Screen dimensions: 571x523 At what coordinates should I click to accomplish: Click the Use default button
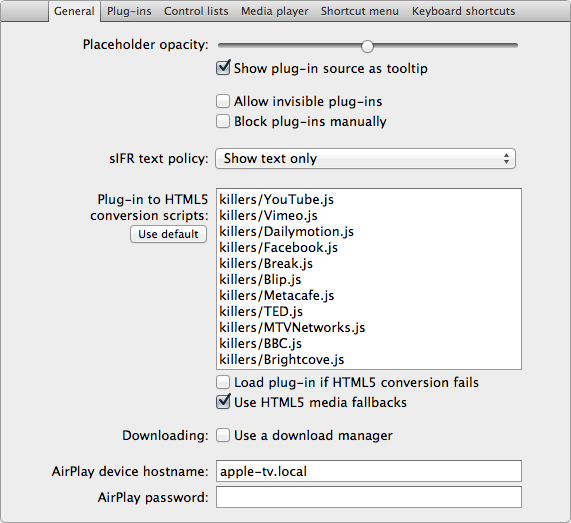(x=168, y=234)
